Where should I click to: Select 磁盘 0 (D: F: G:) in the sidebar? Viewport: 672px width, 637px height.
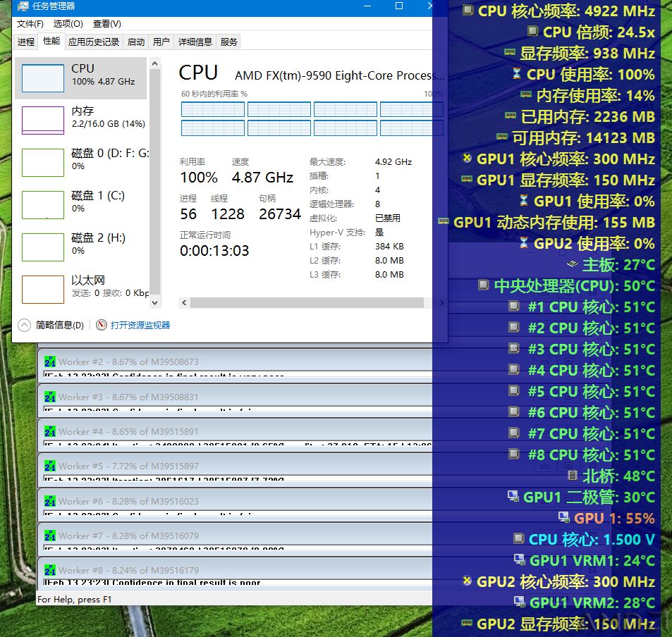tap(81, 162)
